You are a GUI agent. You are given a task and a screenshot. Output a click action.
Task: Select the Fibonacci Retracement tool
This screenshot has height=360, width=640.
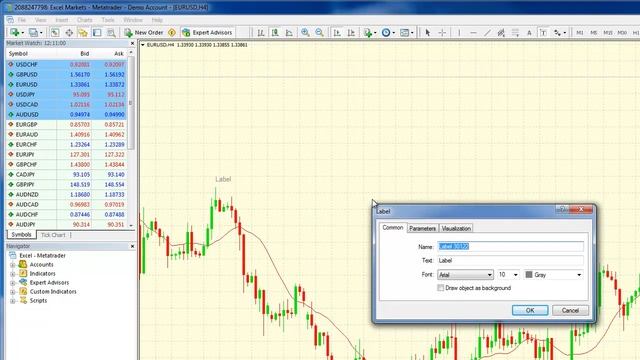(515, 33)
